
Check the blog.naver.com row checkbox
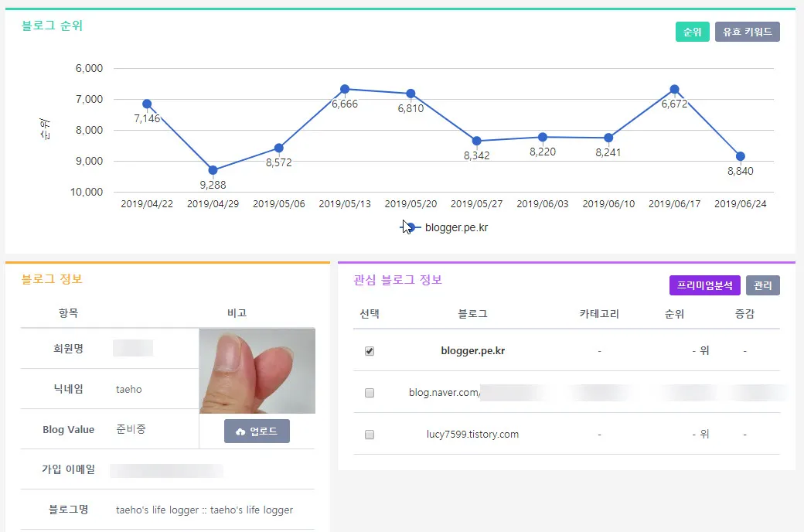[x=370, y=393]
